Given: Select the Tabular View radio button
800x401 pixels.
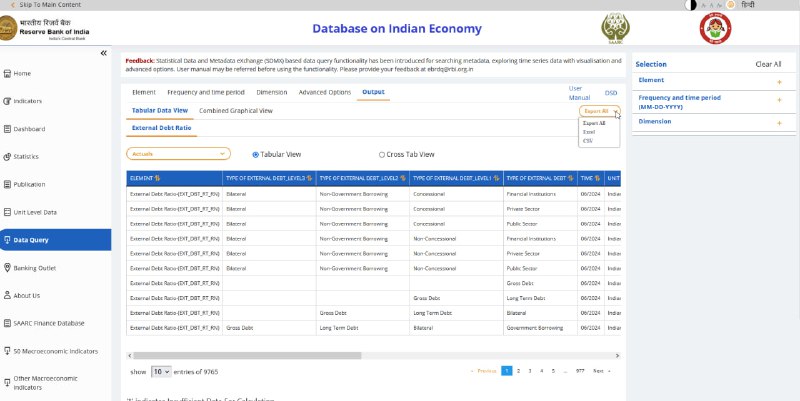Looking at the screenshot, I should point(256,155).
